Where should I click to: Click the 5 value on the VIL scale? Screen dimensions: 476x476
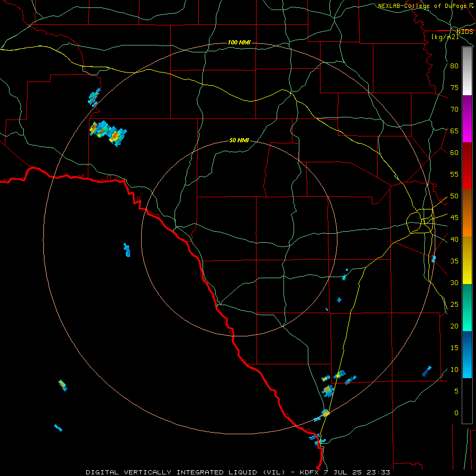(x=456, y=391)
